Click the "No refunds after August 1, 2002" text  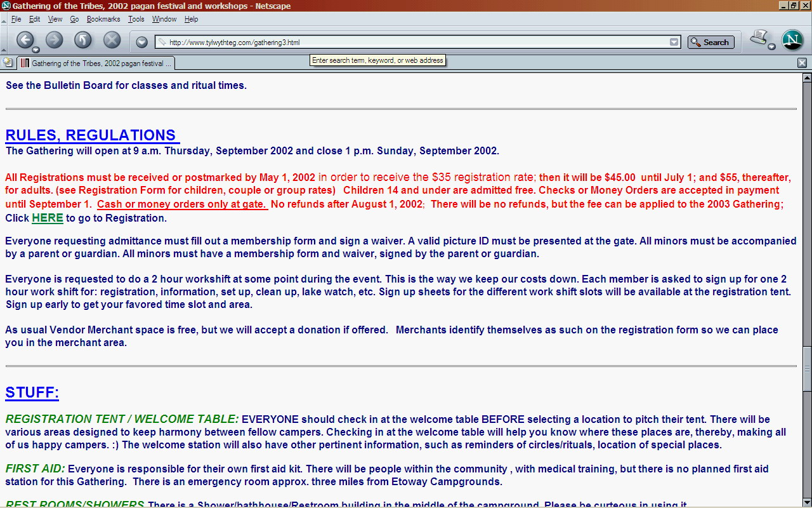(346, 204)
